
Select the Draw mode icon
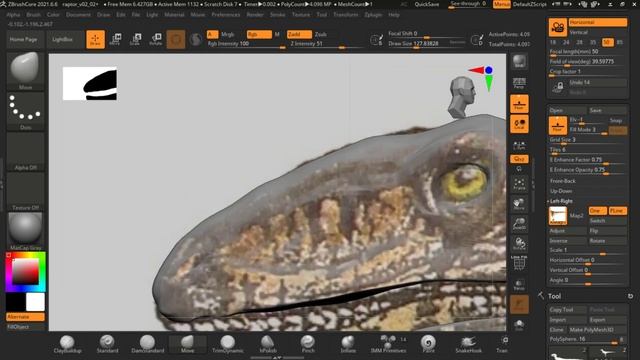[x=95, y=39]
